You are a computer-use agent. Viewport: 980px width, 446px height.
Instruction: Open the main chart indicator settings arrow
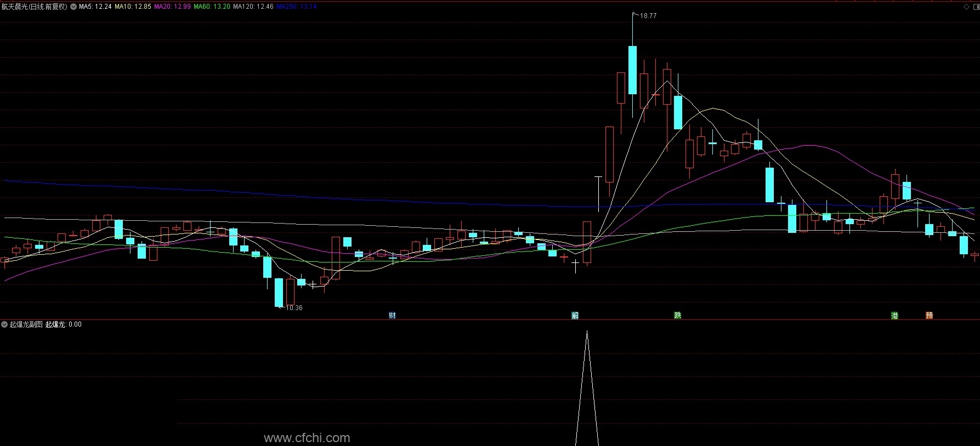pyautogui.click(x=73, y=7)
